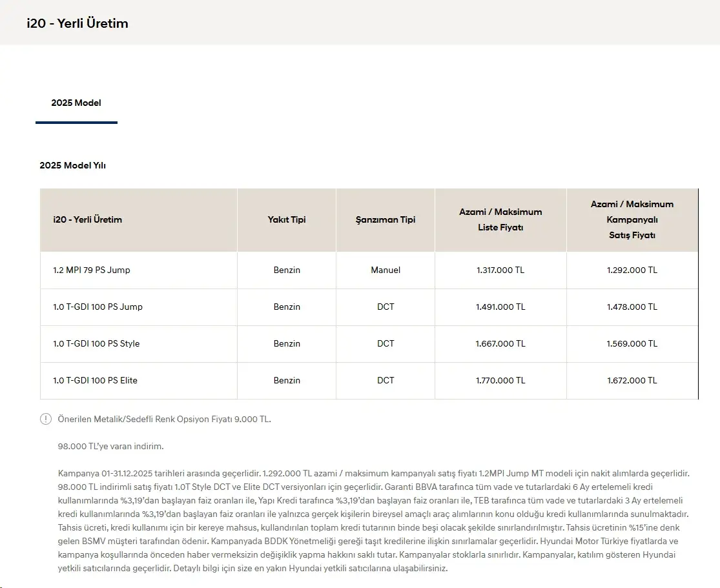Click the 'Yakıt Tipi' column header
720x588 pixels.
point(287,219)
